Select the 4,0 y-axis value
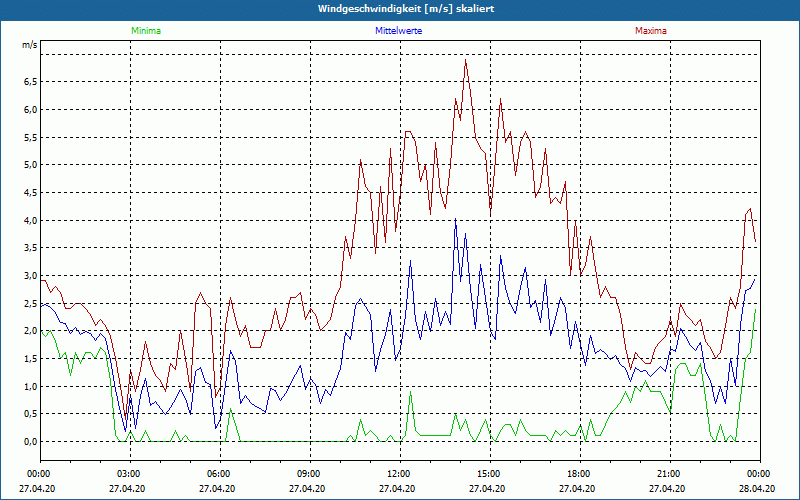Screen dimensions: 800x500 pyautogui.click(x=31, y=220)
